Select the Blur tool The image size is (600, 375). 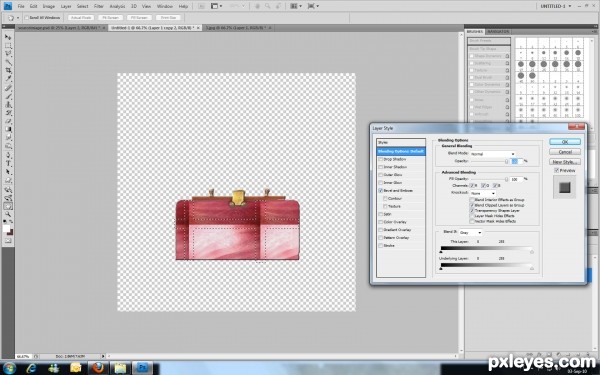coord(8,138)
